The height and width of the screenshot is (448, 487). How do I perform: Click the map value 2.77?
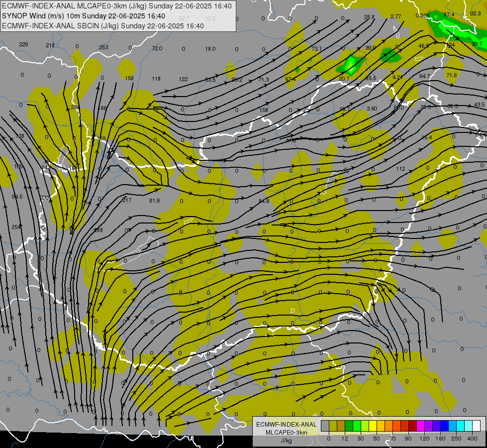(395, 16)
